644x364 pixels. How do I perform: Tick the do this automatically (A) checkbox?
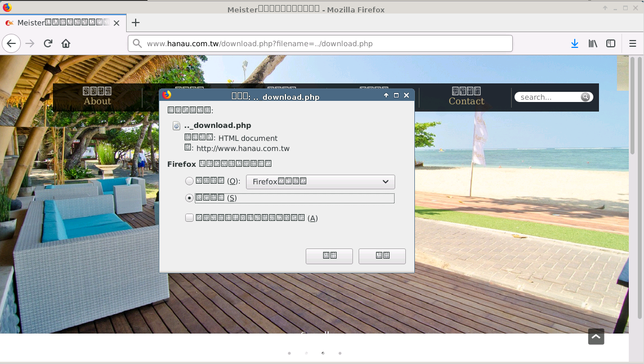pos(189,217)
